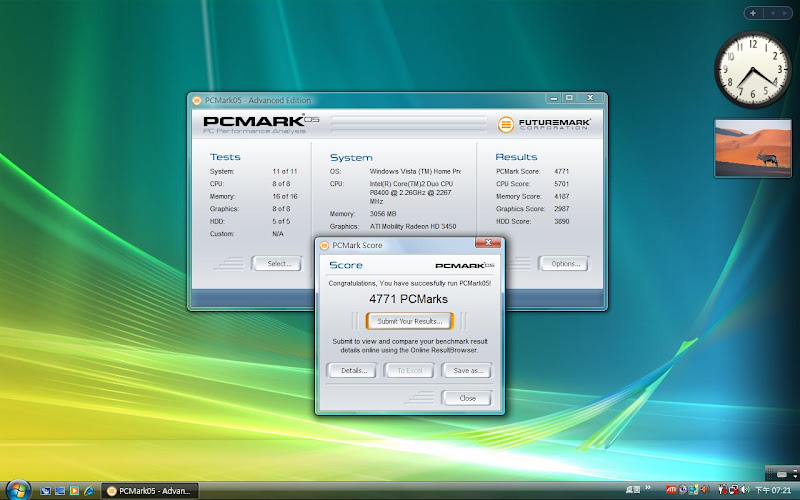Minimize the PCMark05 main window
Screen dimensions: 800x500
coord(554,98)
